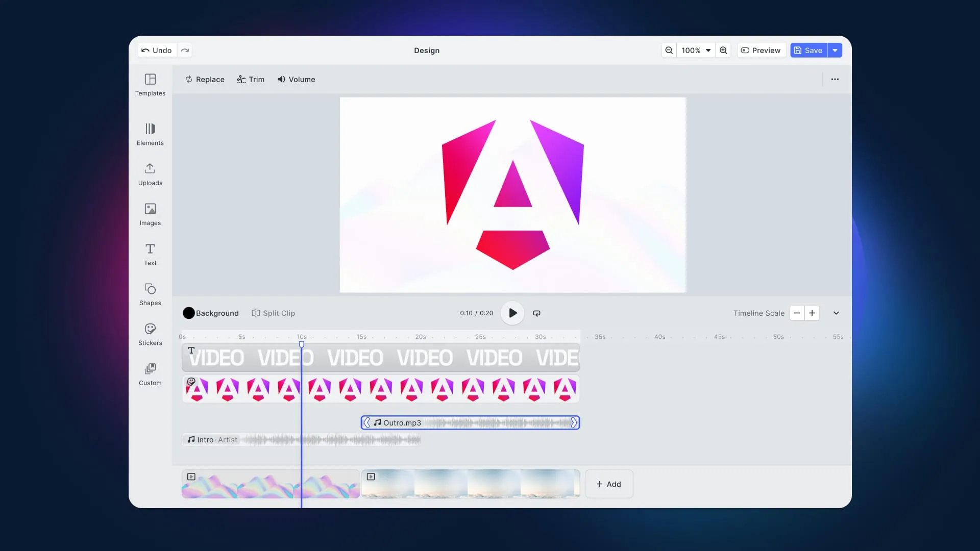Click the left trim handle of Outro.mp3
This screenshot has height=551, width=980.
(x=366, y=422)
